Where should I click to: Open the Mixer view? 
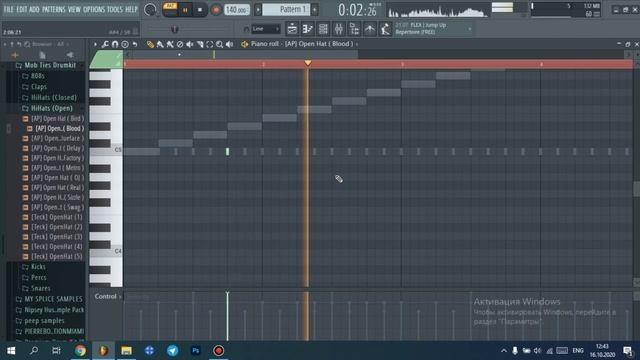tap(339, 29)
